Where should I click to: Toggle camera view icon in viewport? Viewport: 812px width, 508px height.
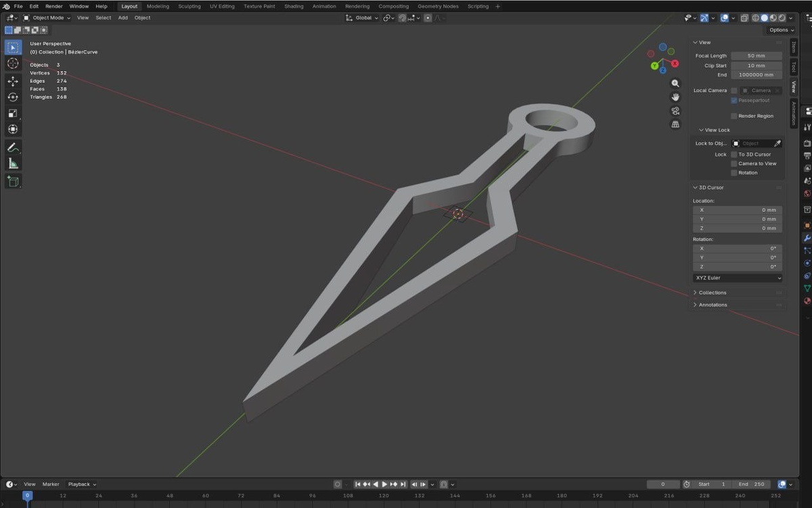pos(675,110)
